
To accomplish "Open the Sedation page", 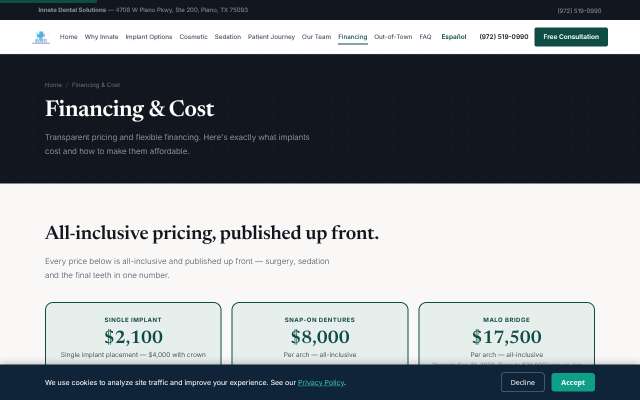I will pos(228,37).
